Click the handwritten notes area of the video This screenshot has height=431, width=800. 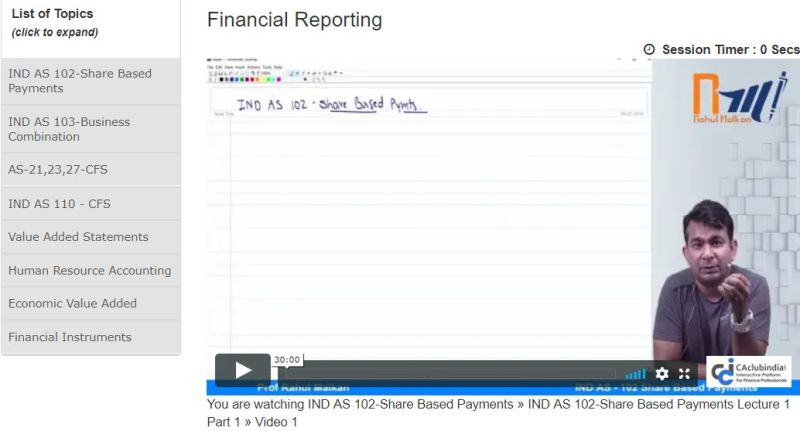430,220
